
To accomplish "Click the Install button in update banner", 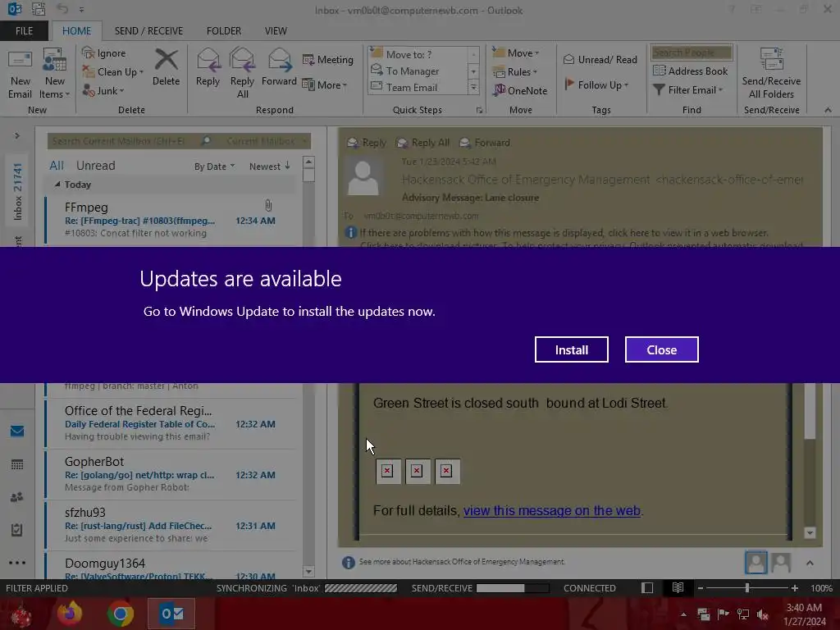I will pyautogui.click(x=571, y=349).
